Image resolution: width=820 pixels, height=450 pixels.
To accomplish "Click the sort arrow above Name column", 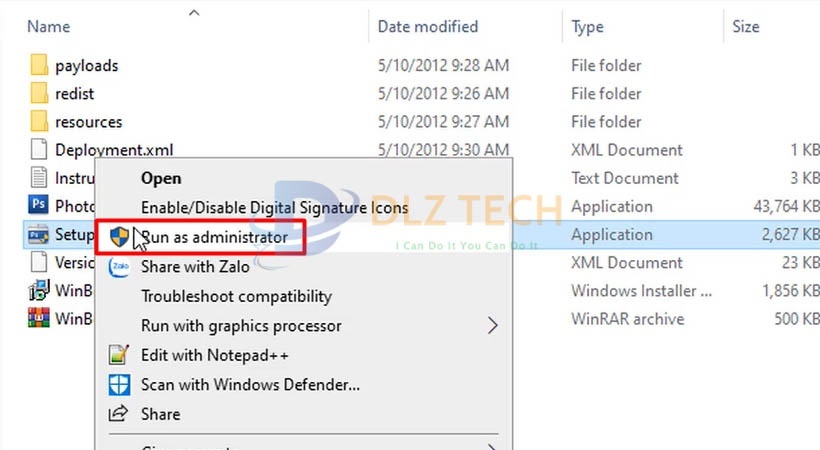I will (x=194, y=12).
